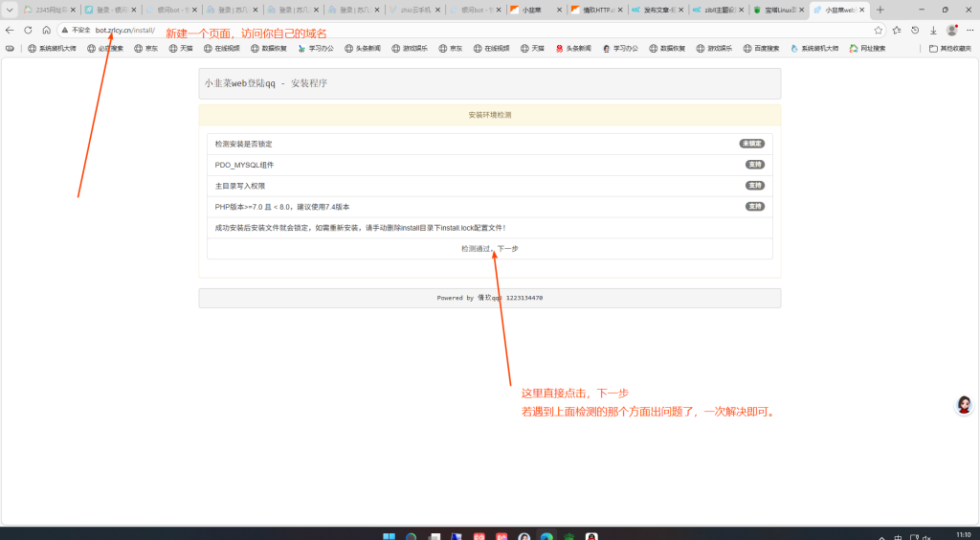980x540 pixels.
Task: Open the 百度搜索 bookmark
Action: (x=761, y=48)
